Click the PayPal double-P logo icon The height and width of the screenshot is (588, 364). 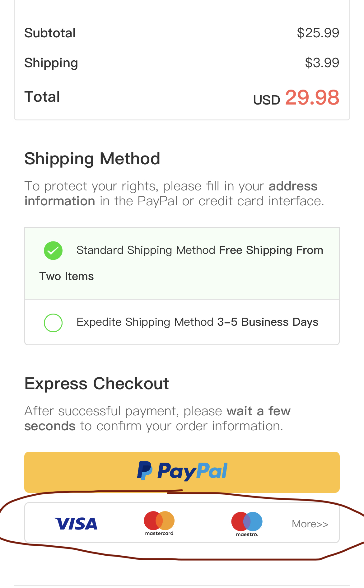145,471
